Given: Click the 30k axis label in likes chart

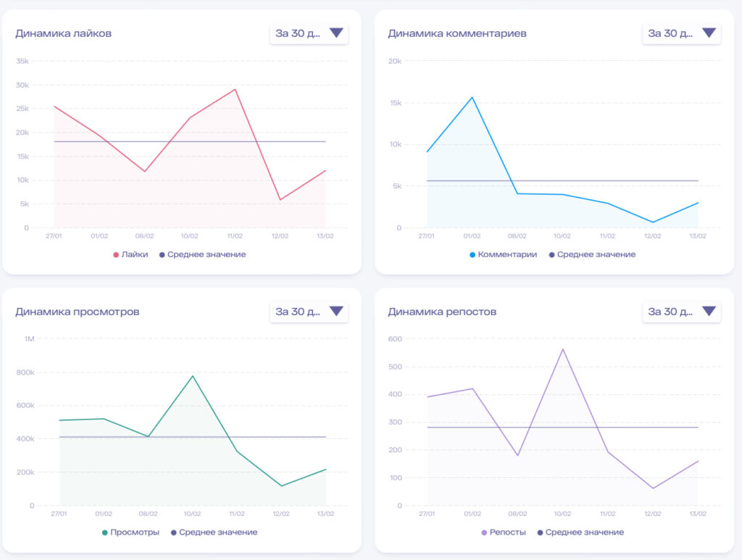Looking at the screenshot, I should point(22,85).
